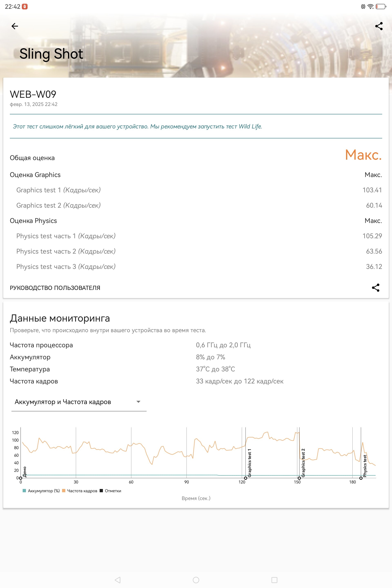392x588 pixels.
Task: Tap the Android back navigation triangle
Action: (118, 580)
